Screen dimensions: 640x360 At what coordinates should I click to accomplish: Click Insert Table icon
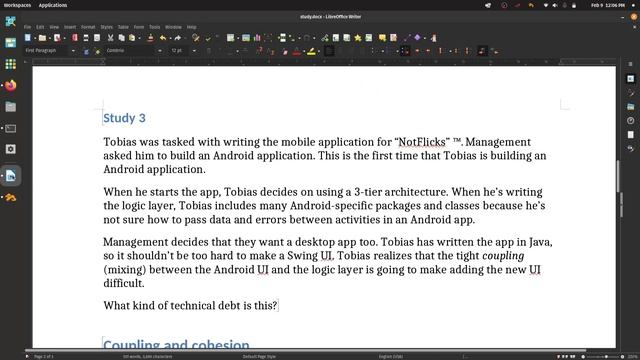(231, 38)
